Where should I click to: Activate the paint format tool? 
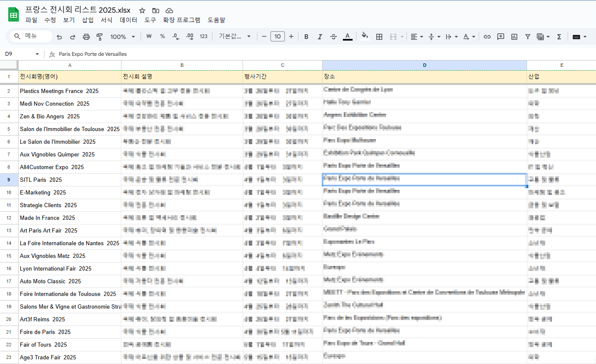pyautogui.click(x=100, y=37)
